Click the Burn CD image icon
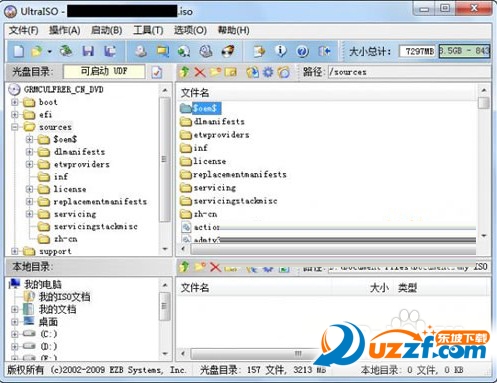Screen dimensions: 497x383 click(x=228, y=51)
